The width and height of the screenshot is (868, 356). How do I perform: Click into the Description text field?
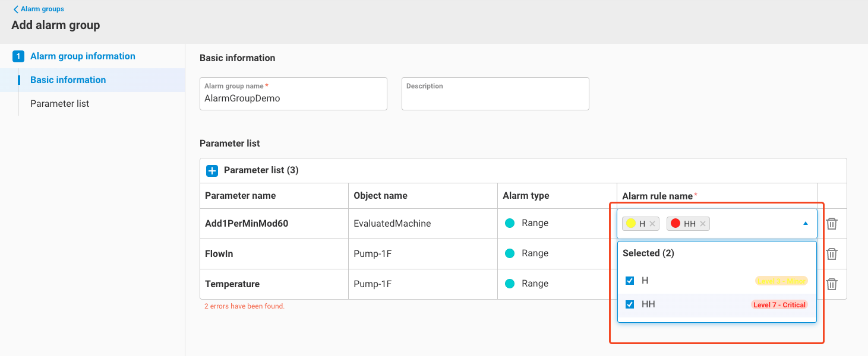(495, 98)
